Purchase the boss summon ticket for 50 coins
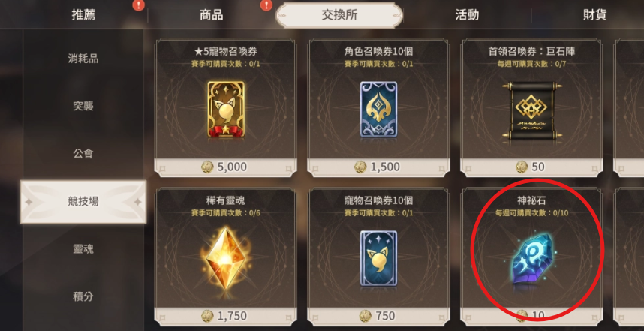The height and width of the screenshot is (331, 644). click(x=531, y=167)
